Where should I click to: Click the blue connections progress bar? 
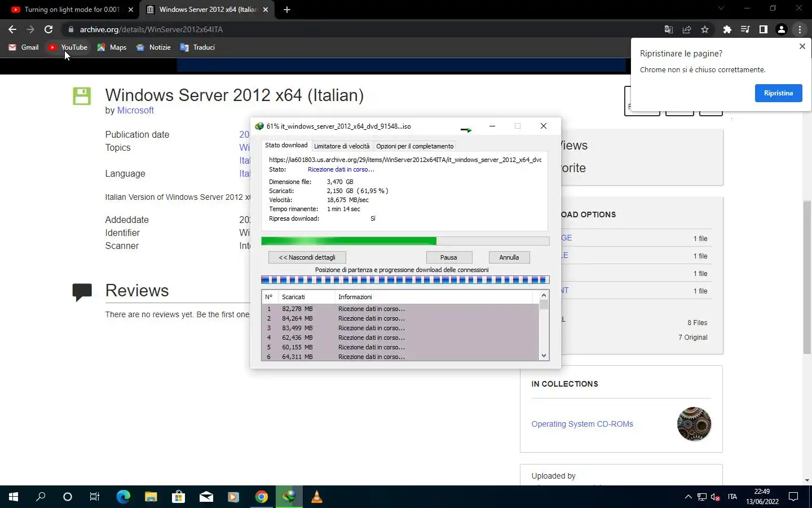pyautogui.click(x=405, y=279)
